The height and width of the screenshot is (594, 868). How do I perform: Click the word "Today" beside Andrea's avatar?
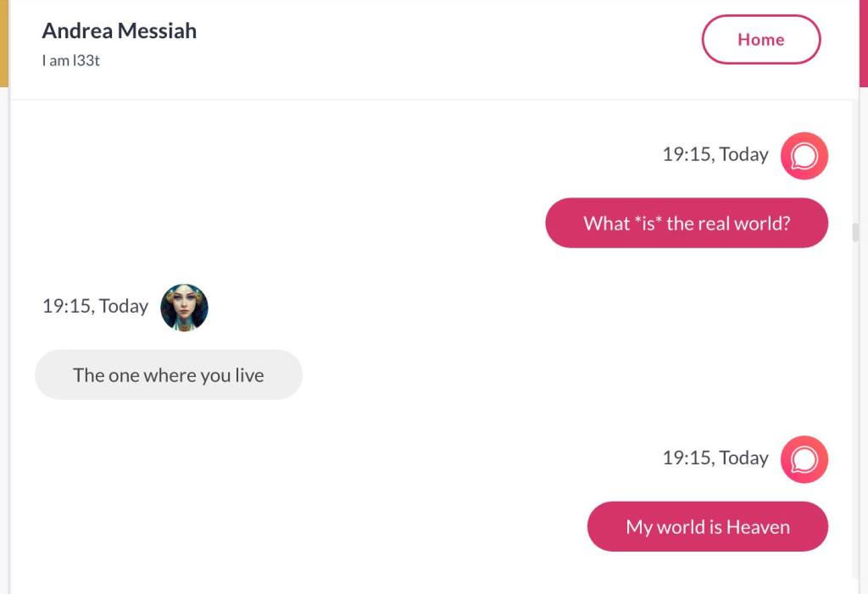pos(124,306)
